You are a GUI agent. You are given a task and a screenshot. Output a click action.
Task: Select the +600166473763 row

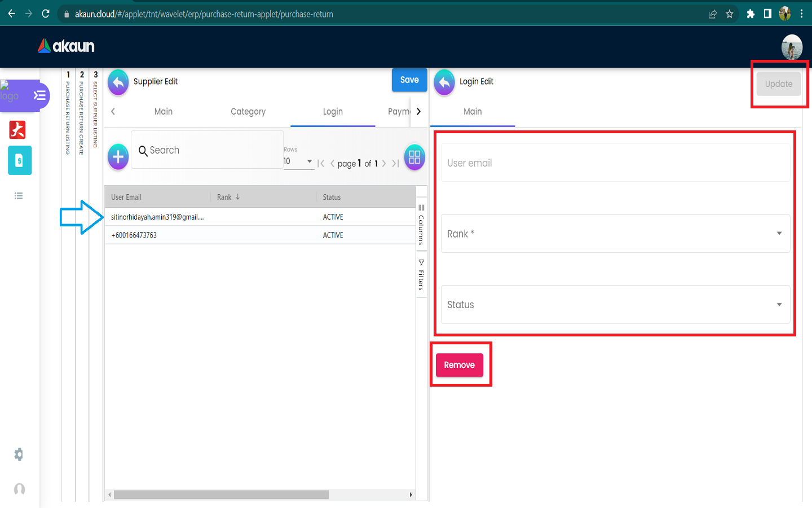(x=260, y=235)
